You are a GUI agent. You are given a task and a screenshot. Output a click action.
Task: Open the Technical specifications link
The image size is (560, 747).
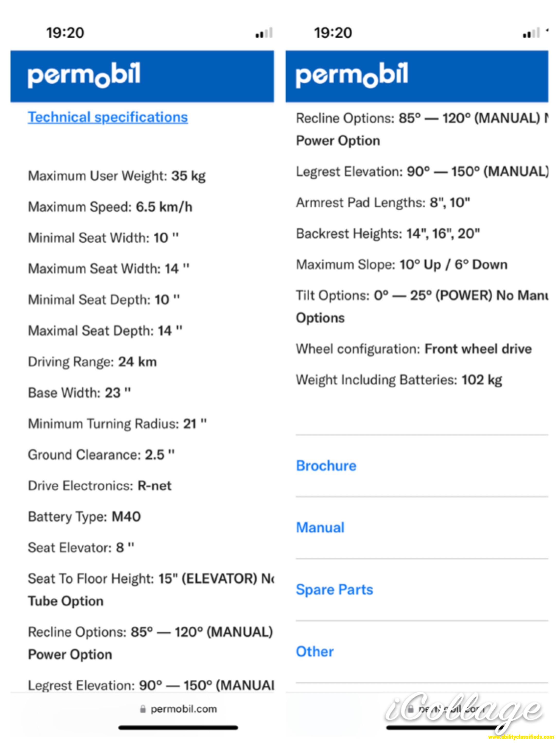pyautogui.click(x=108, y=117)
